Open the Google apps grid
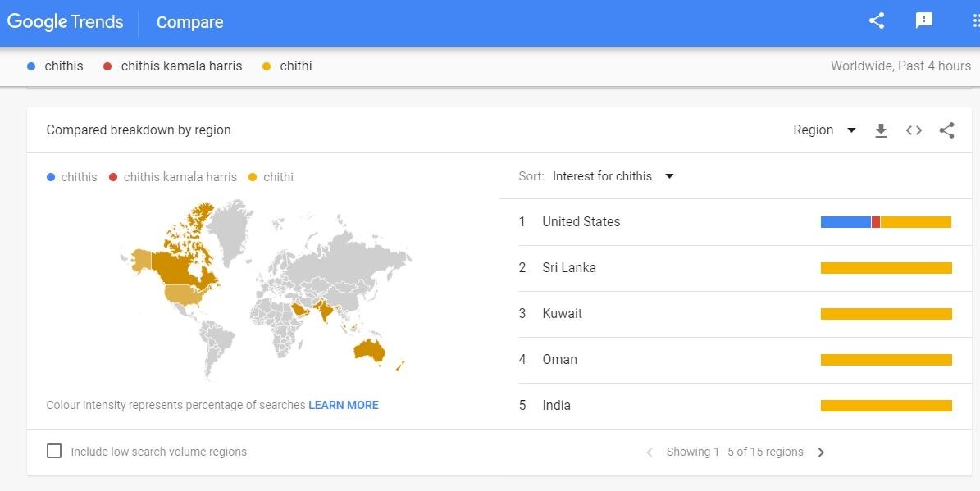Screen dimensions: 980x491 (974, 21)
